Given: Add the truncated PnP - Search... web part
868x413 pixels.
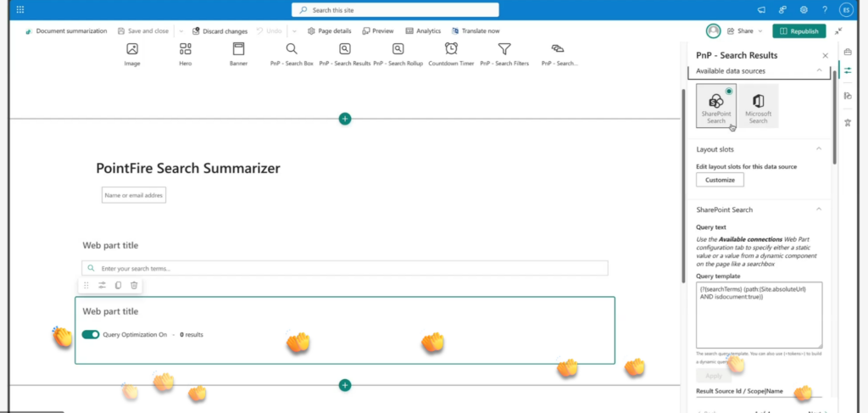Looking at the screenshot, I should pyautogui.click(x=558, y=54).
